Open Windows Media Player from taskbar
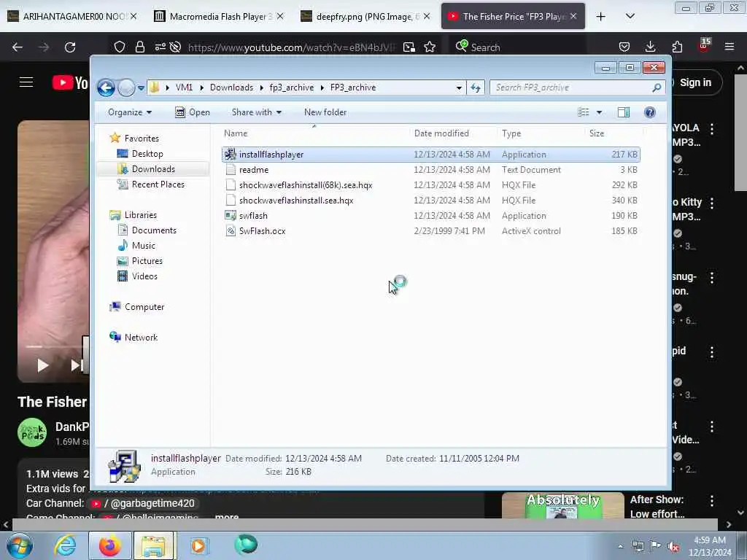The image size is (747, 560). (198, 545)
